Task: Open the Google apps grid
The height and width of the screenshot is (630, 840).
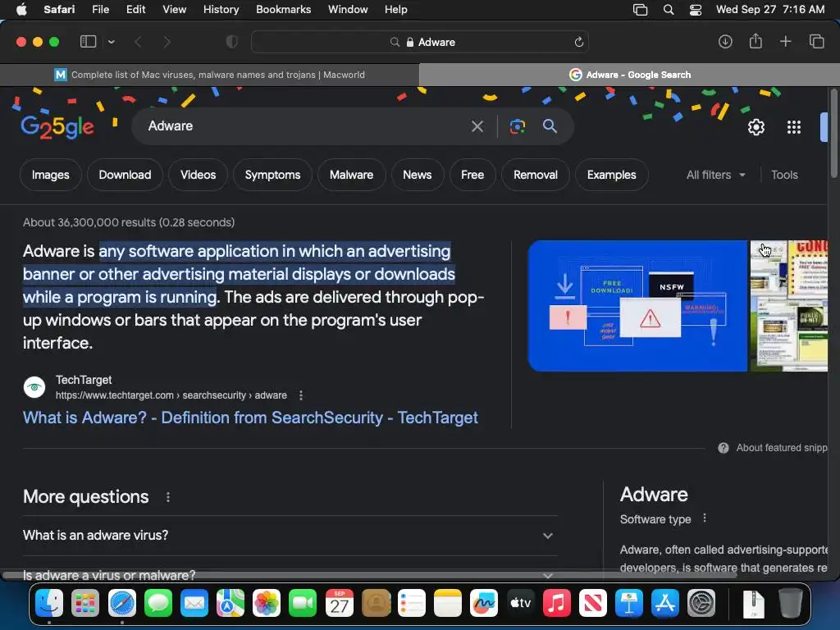Action: click(x=793, y=127)
